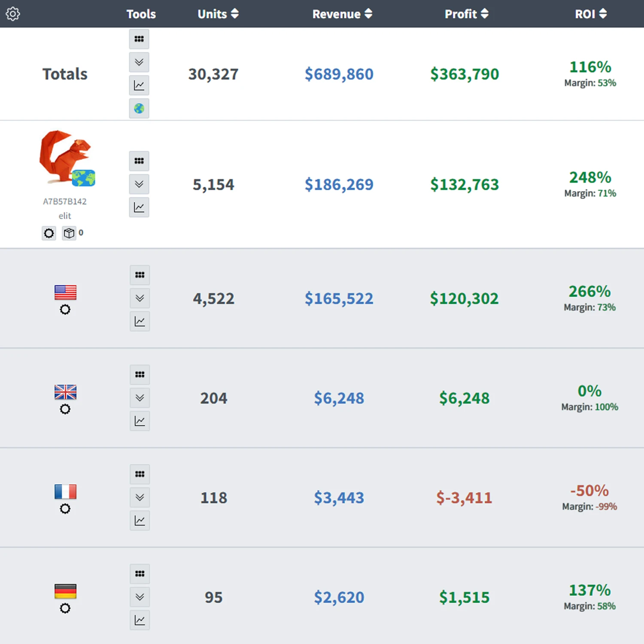This screenshot has height=644, width=644.
Task: Click the UK flag icon
Action: coord(65,392)
